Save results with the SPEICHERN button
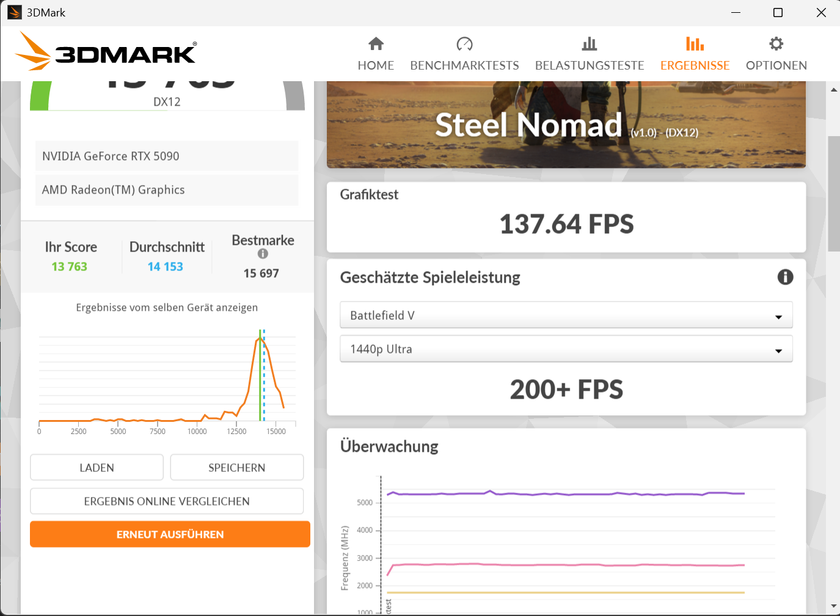Image resolution: width=840 pixels, height=616 pixels. 236,467
